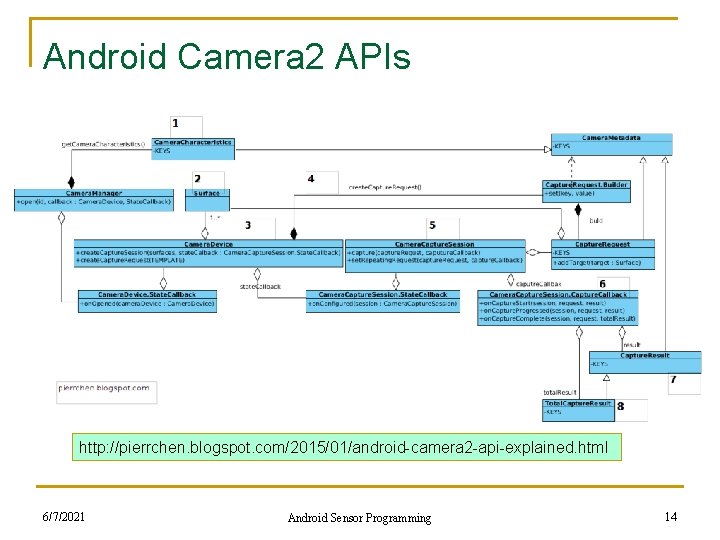Select the 'createCaptureRequest()' association label

(x=385, y=187)
